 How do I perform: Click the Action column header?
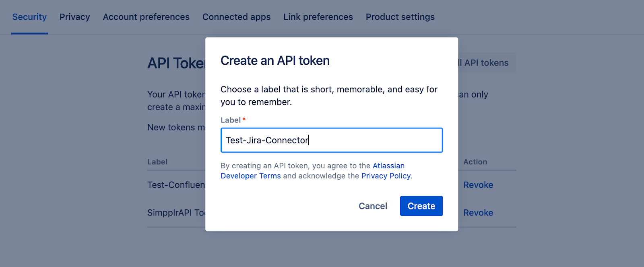[475, 162]
